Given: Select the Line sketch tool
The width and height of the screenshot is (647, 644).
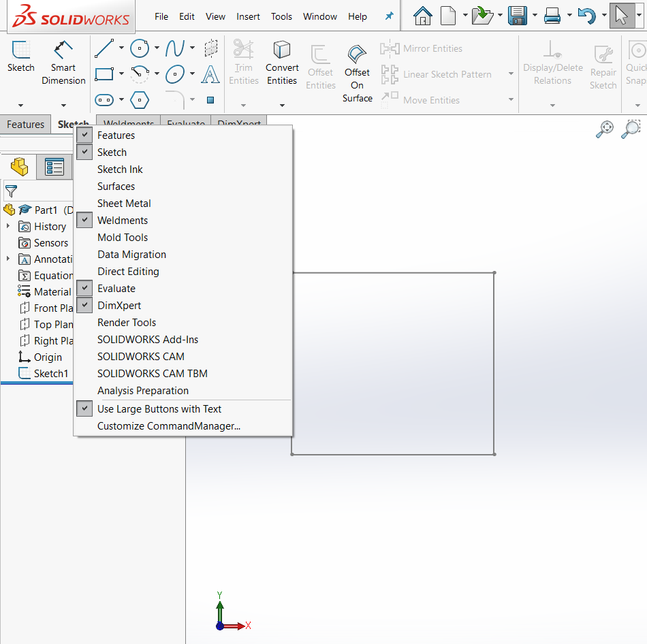Looking at the screenshot, I should [x=104, y=49].
